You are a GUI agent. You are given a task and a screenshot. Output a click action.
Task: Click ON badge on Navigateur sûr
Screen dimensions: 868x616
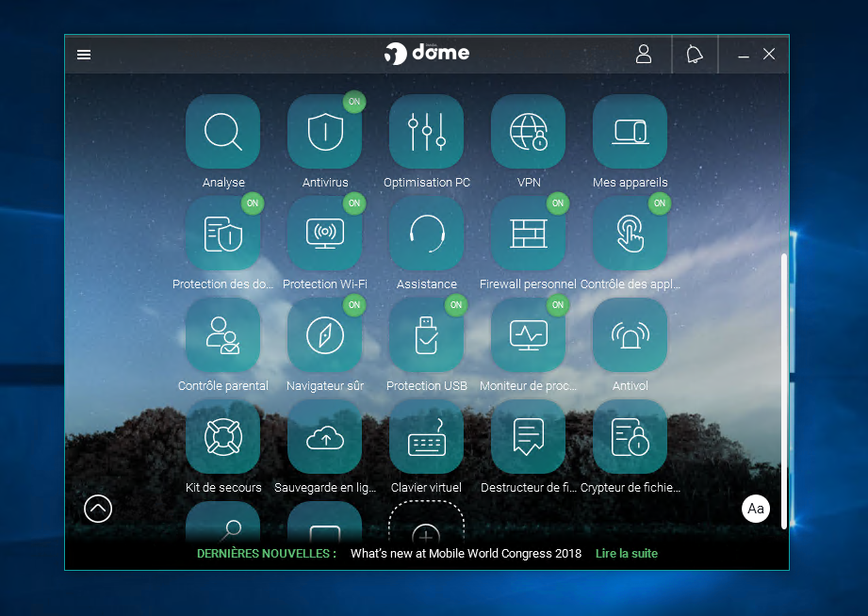pos(354,305)
